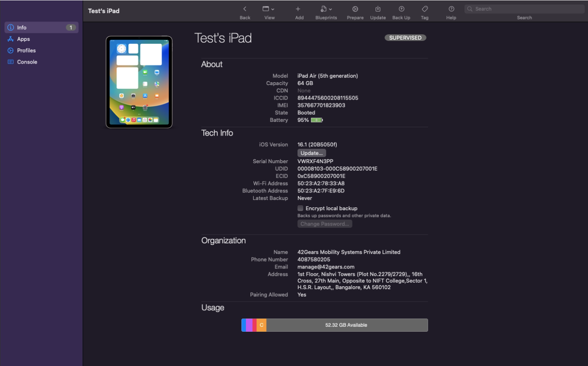Viewport: 588px width, 366px height.
Task: Click the model iPad Air (5th generation)
Action: tap(328, 76)
